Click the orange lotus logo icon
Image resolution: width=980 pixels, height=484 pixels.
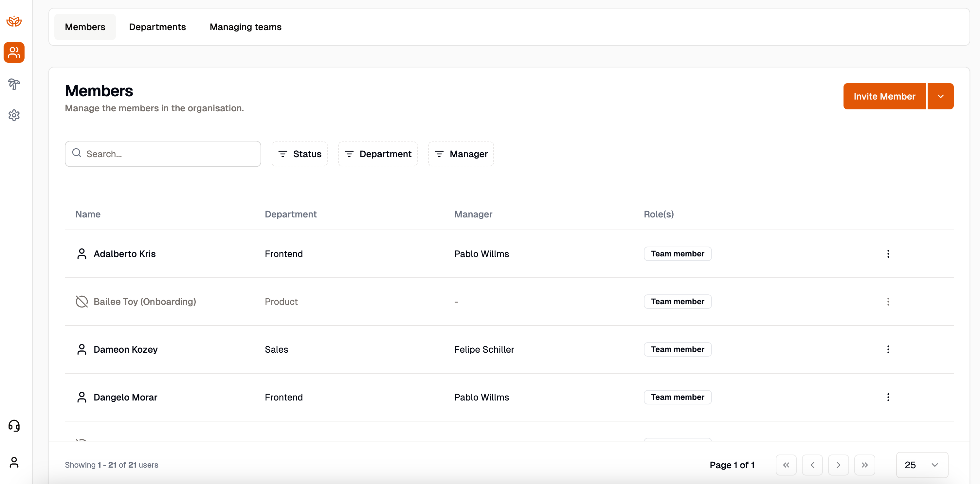(14, 21)
